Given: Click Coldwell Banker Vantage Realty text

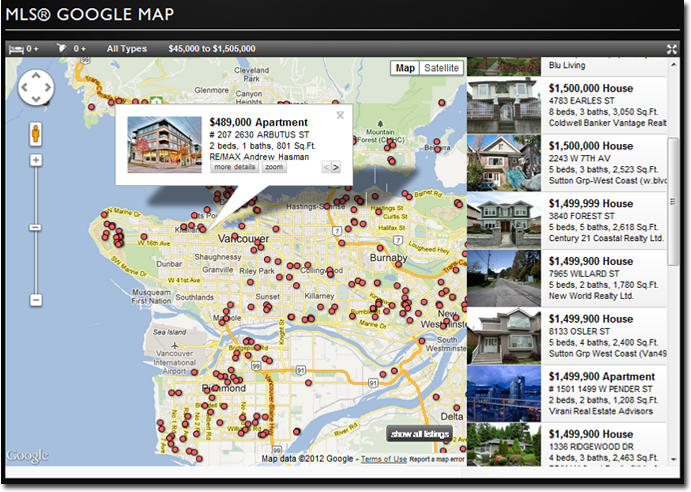Looking at the screenshot, I should click(x=607, y=123).
